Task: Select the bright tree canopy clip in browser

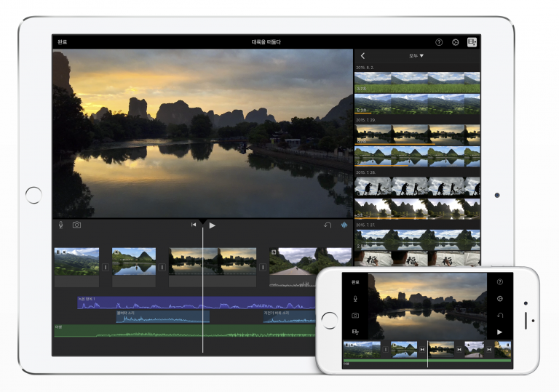Action: click(417, 209)
